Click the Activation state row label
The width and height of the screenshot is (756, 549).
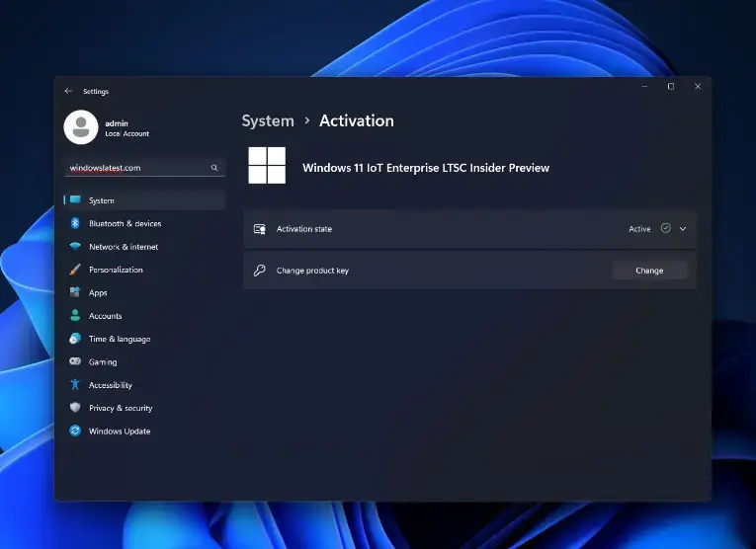[x=303, y=229]
